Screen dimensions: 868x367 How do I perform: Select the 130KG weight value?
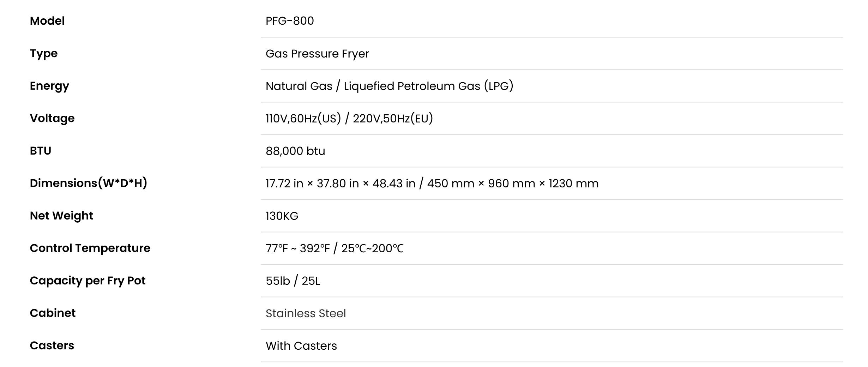click(x=282, y=216)
